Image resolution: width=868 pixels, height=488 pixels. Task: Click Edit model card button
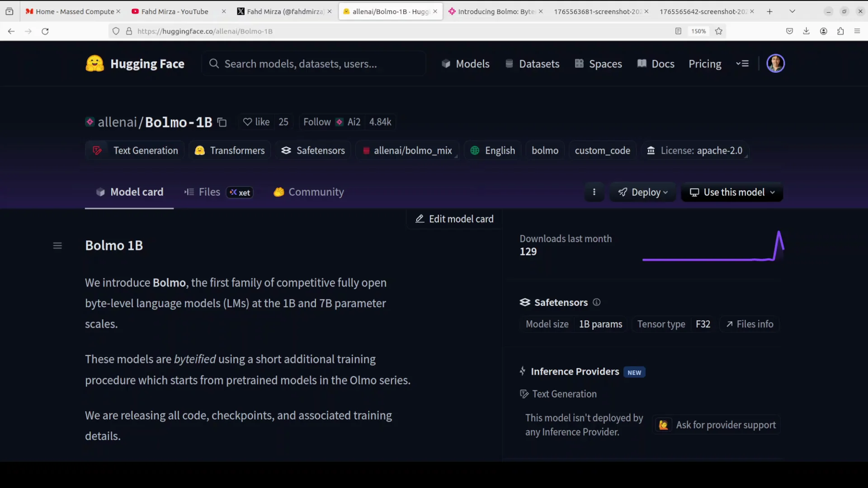pyautogui.click(x=454, y=219)
